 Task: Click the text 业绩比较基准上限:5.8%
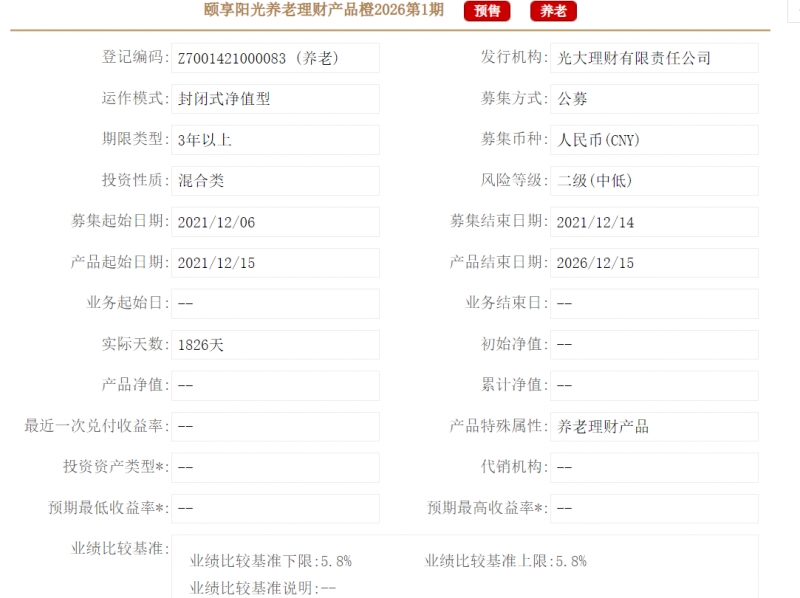505,561
